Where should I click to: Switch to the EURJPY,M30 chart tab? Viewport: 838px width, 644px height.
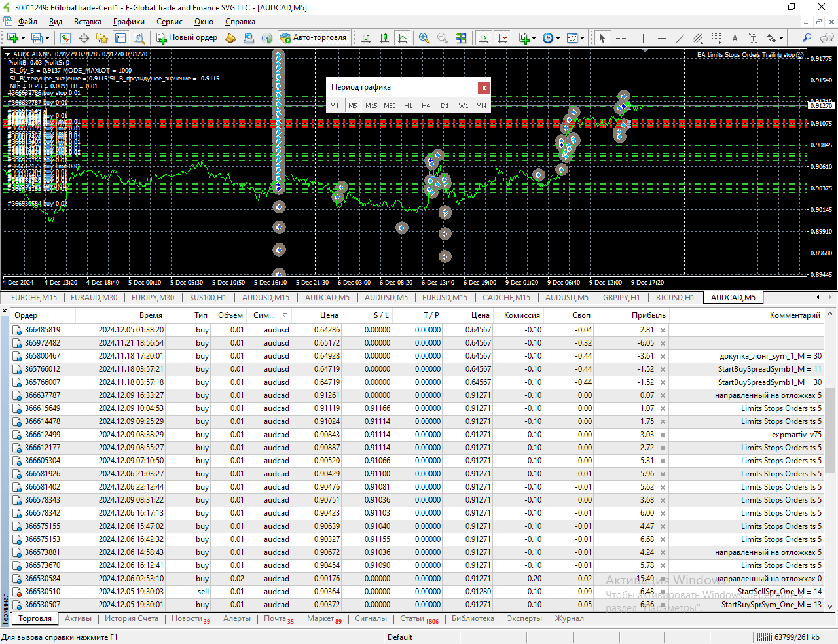tap(153, 298)
